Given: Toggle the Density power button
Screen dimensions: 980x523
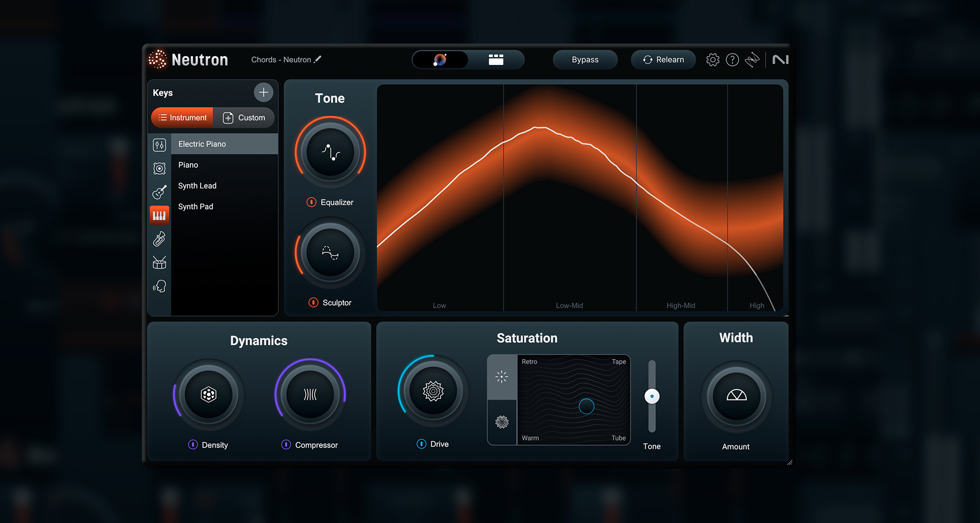Looking at the screenshot, I should [193, 445].
